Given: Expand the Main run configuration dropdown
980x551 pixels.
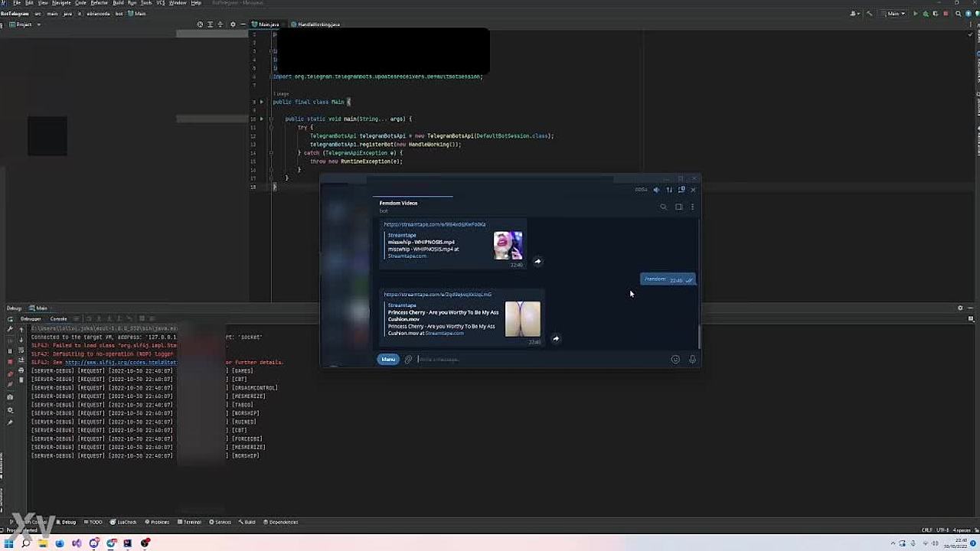Looking at the screenshot, I should (x=894, y=14).
